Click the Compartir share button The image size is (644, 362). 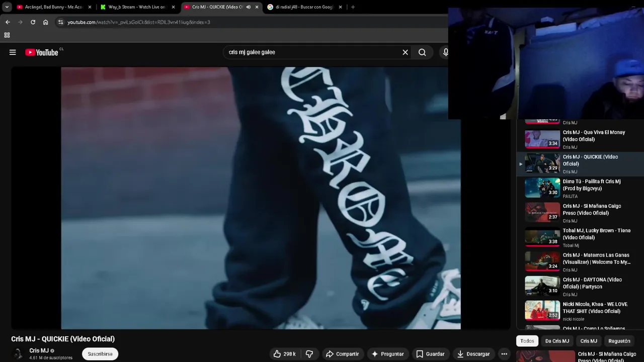342,354
